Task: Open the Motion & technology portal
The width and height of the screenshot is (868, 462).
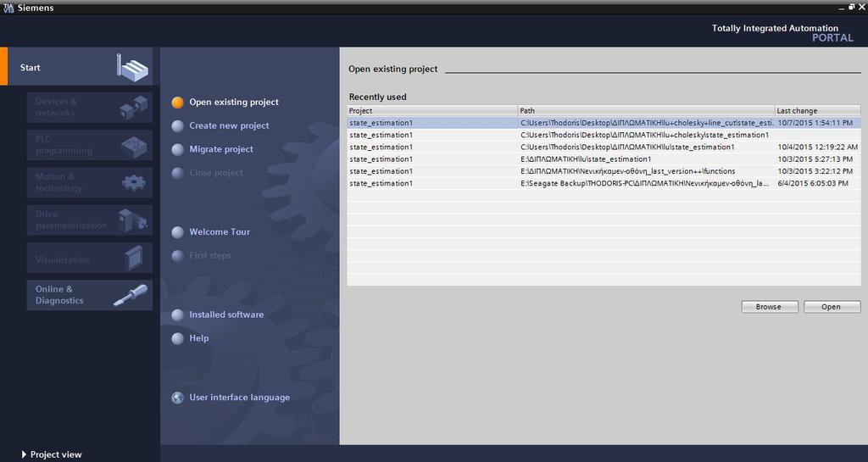Action: pos(90,182)
